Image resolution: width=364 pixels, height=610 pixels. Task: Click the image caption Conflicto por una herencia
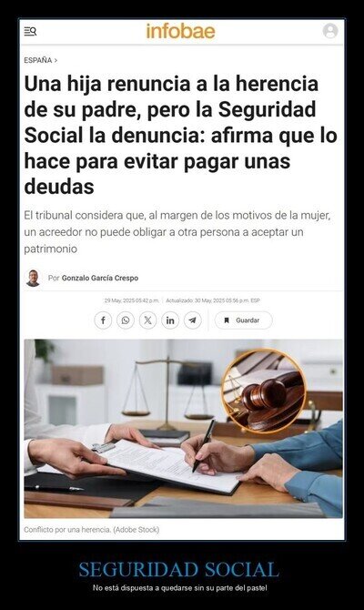point(91,530)
